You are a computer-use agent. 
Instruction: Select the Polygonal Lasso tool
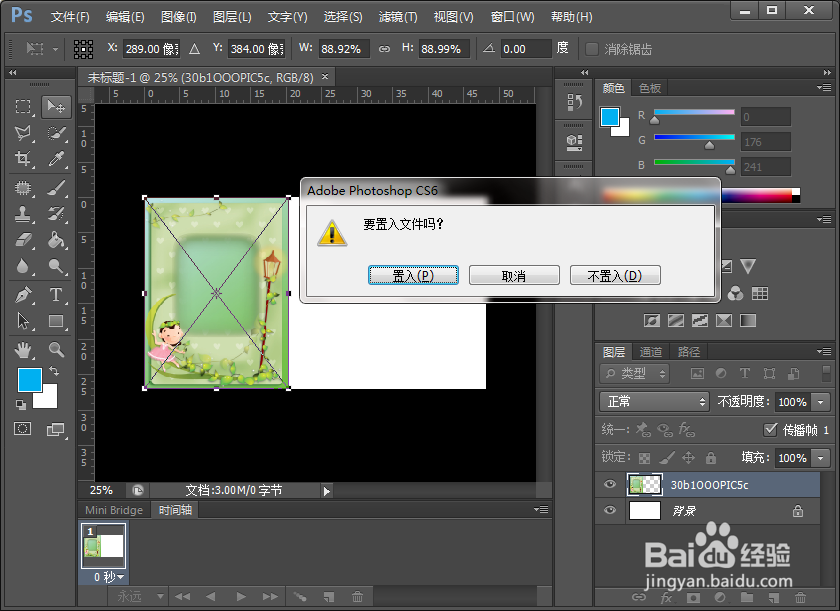[x=23, y=133]
